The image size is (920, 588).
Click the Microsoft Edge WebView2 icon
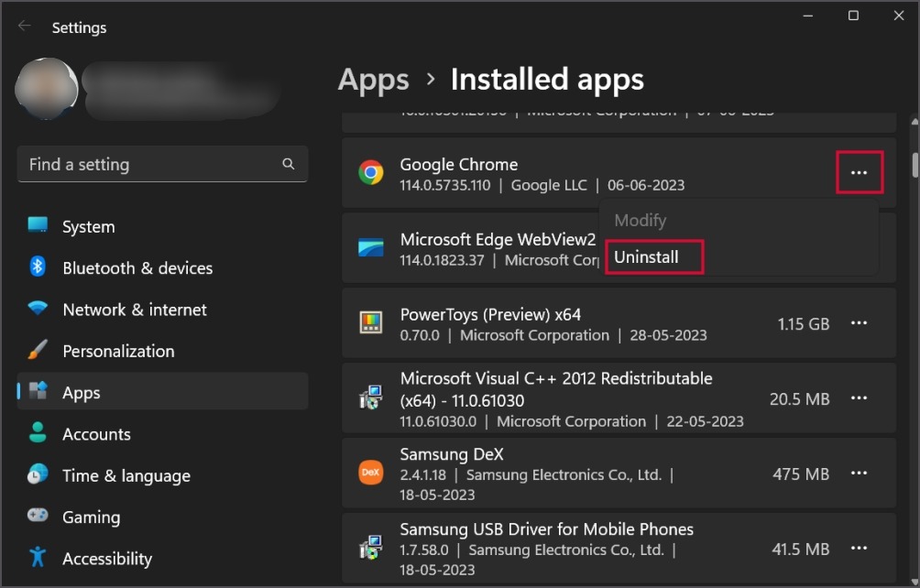tap(371, 248)
